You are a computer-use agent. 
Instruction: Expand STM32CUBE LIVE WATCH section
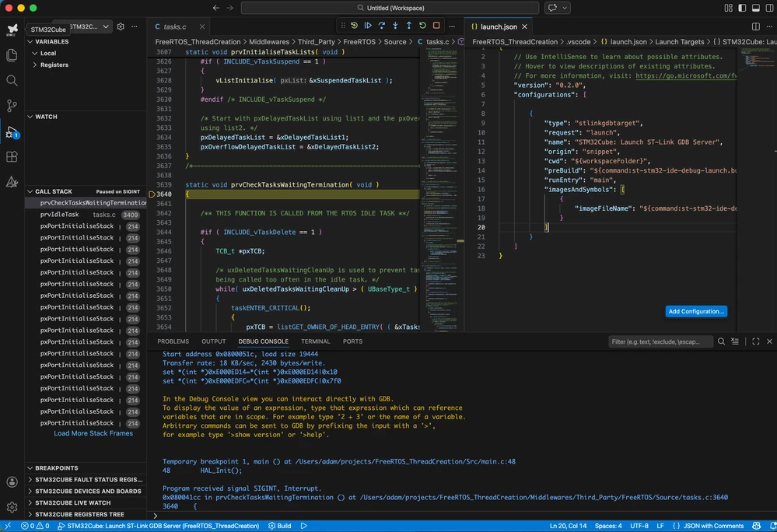(x=86, y=502)
